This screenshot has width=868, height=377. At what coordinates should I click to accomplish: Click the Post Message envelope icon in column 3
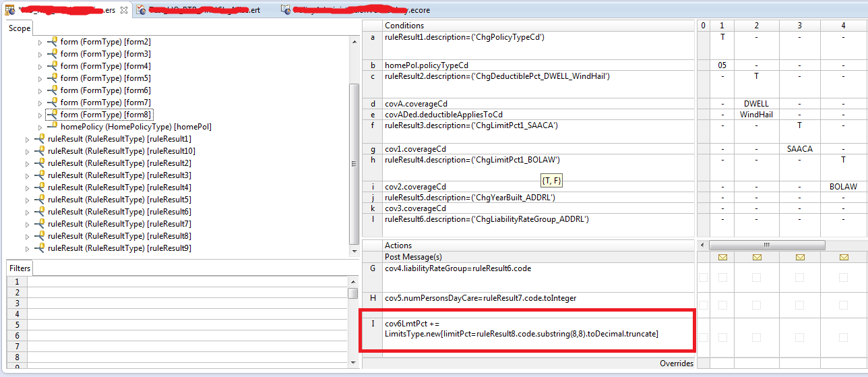[800, 257]
